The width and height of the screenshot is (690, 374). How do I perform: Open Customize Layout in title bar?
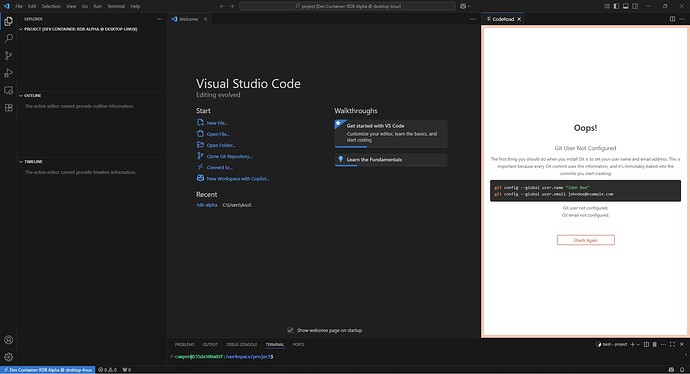pos(607,6)
